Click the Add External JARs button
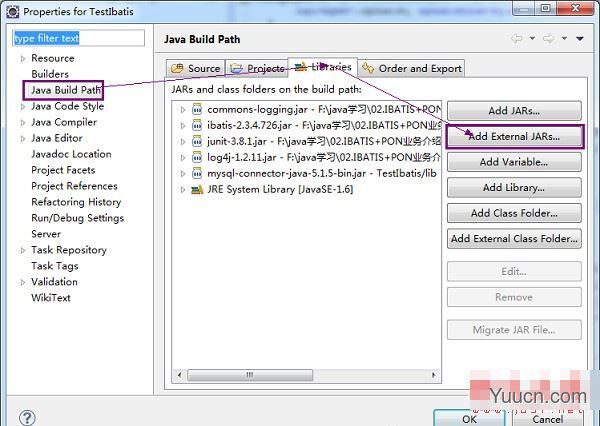The width and height of the screenshot is (600, 426). click(514, 136)
